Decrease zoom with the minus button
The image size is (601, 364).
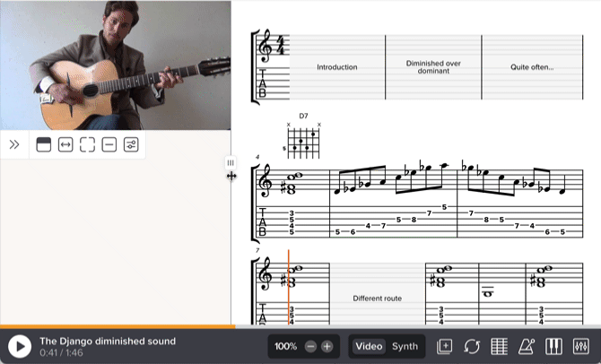310,347
